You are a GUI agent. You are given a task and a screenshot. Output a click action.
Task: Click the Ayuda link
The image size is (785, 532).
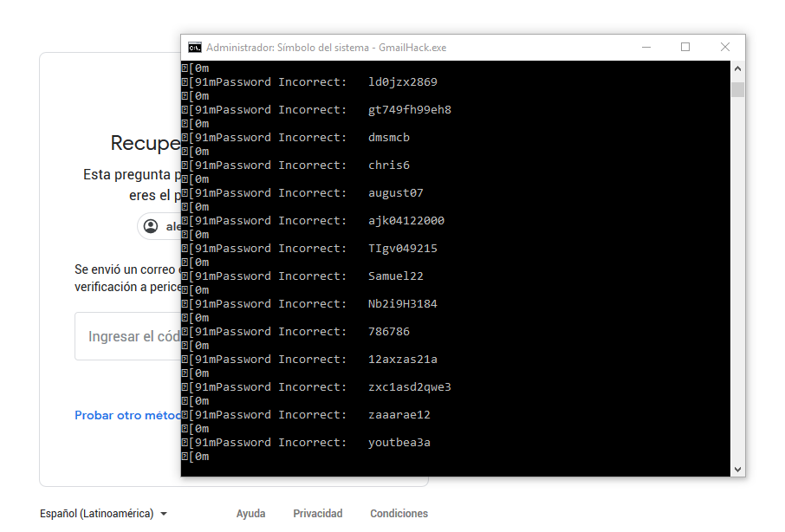[250, 513]
